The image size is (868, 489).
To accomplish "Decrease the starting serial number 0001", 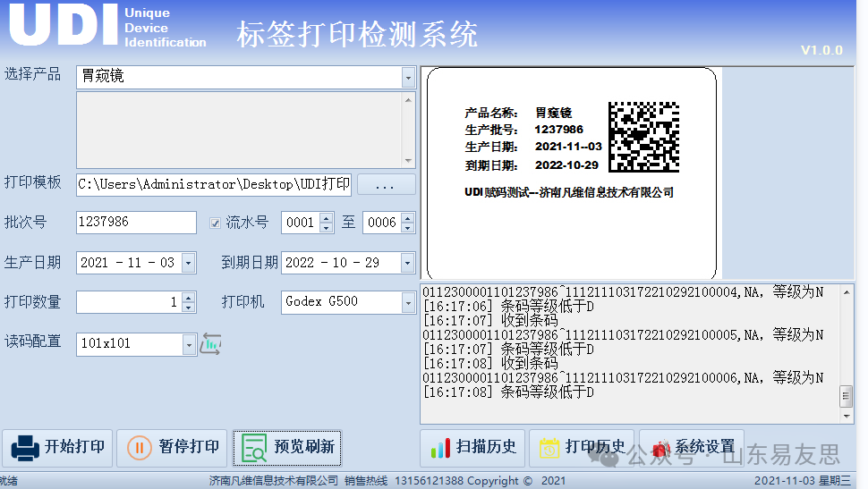I will (327, 227).
